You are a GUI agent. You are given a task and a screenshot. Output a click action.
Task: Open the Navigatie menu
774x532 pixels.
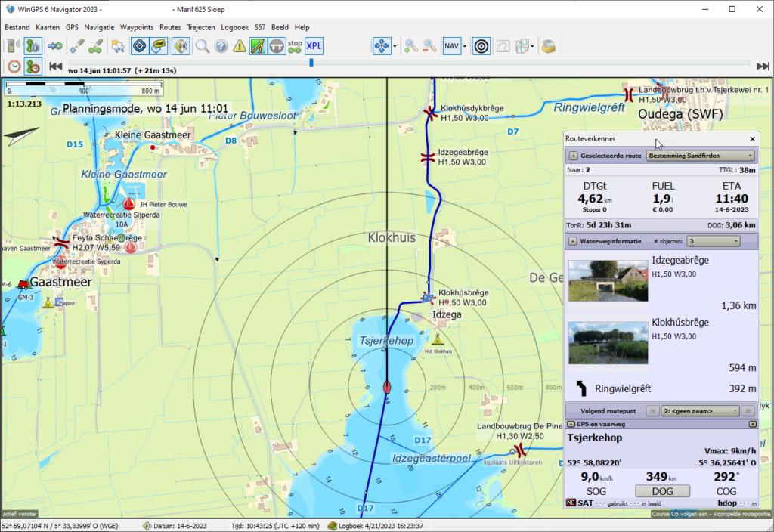[99, 27]
